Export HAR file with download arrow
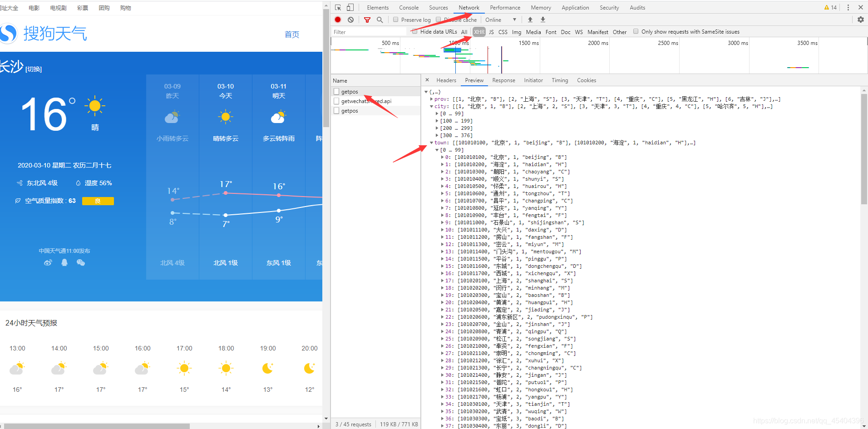 click(x=543, y=20)
